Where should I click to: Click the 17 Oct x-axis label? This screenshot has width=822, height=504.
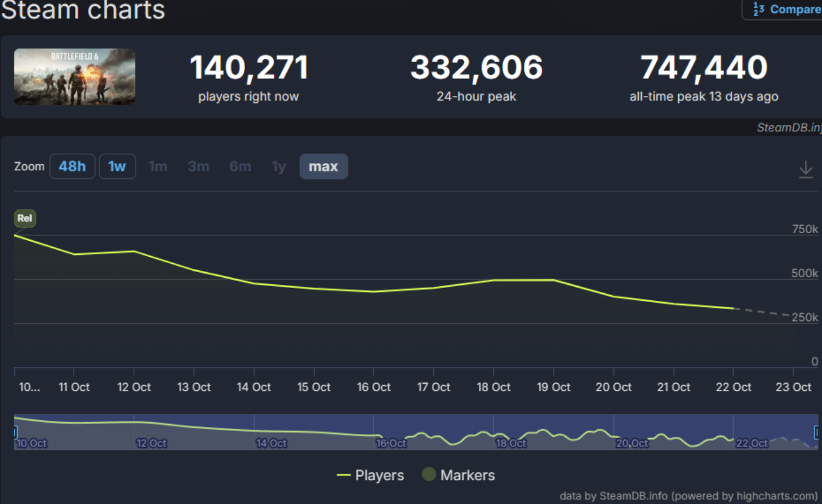pyautogui.click(x=434, y=387)
